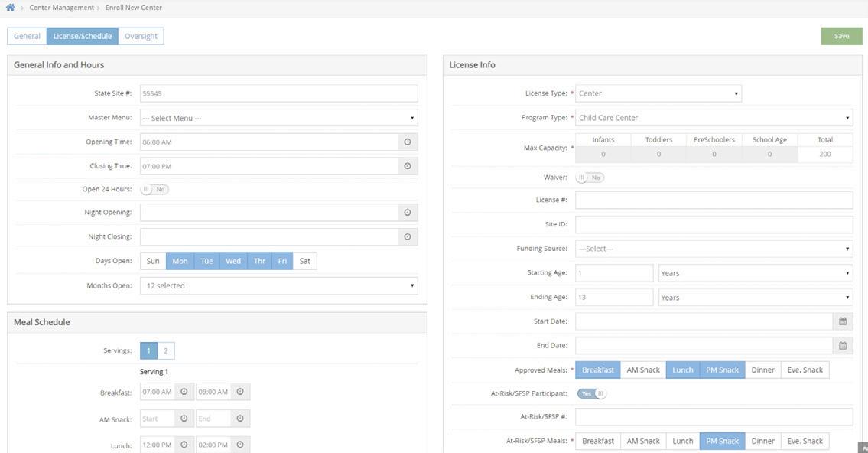
Task: Open Breakfast start time clock picker
Action: pyautogui.click(x=184, y=392)
